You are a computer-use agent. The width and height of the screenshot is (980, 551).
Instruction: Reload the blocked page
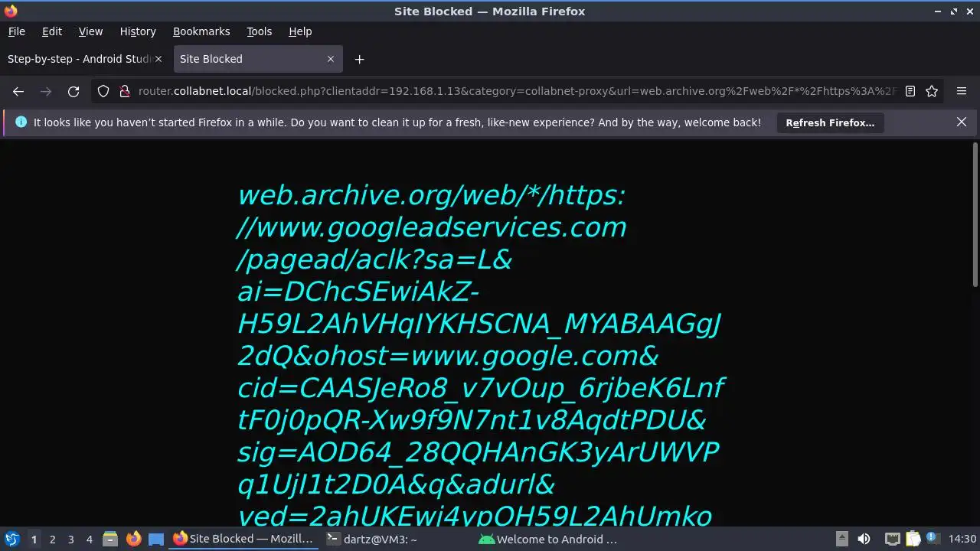point(73,91)
